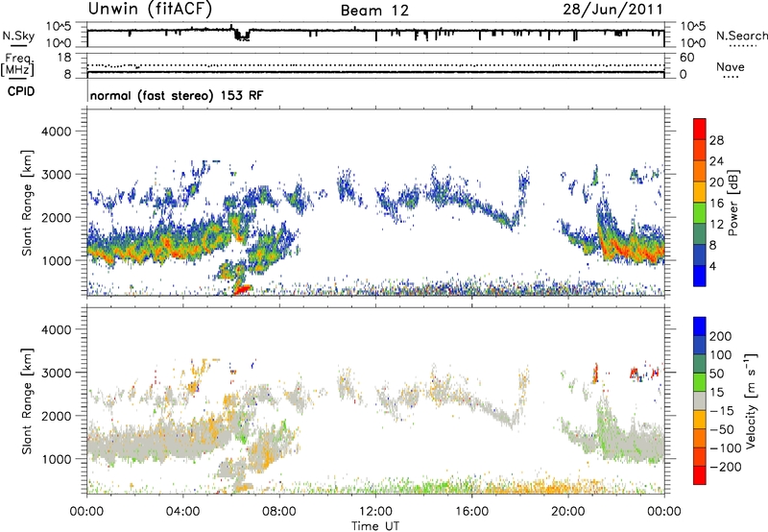Click the '-15' label on Velocity colorbar
Viewport: 768px width, 532px height.
pos(722,411)
